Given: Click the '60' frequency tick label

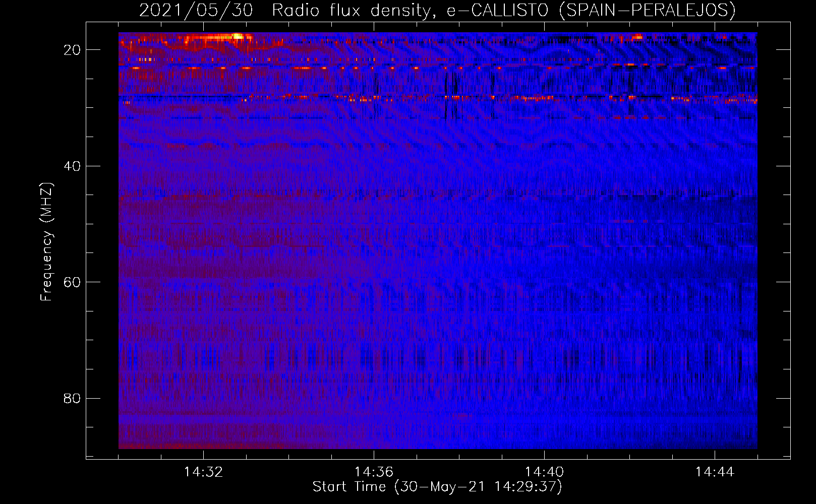Looking at the screenshot, I should pyautogui.click(x=73, y=282).
